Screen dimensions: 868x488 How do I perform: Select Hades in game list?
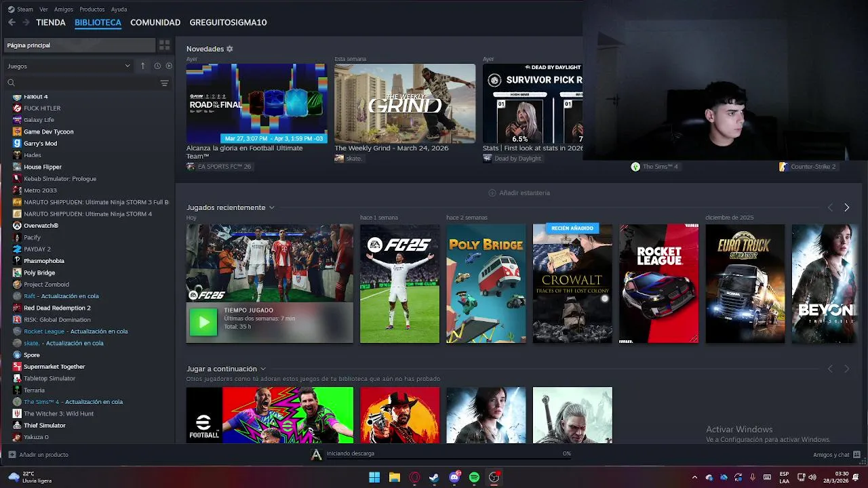33,155
